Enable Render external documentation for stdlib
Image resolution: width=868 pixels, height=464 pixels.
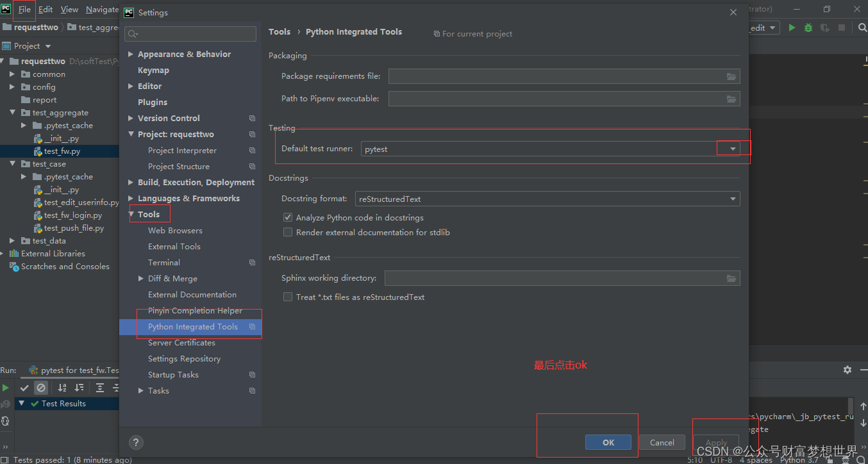tap(288, 232)
